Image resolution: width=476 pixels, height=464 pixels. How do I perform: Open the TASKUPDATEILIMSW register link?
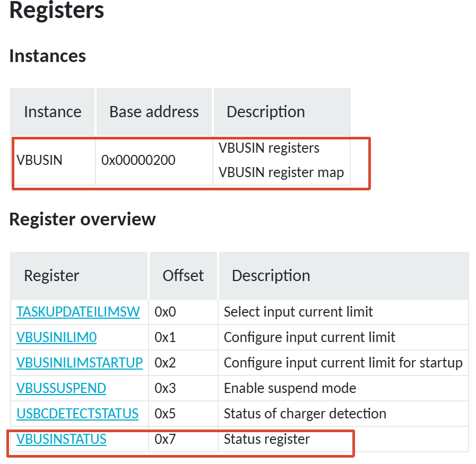coord(78,312)
